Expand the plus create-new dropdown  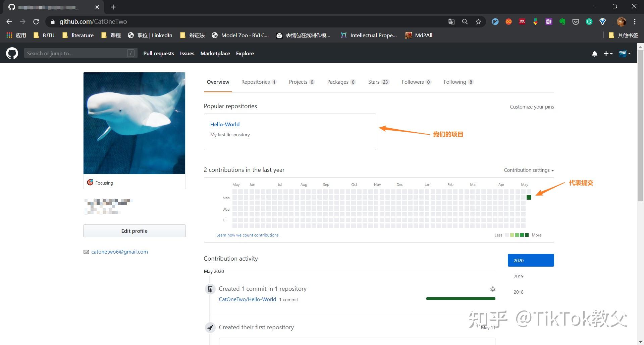tap(608, 54)
